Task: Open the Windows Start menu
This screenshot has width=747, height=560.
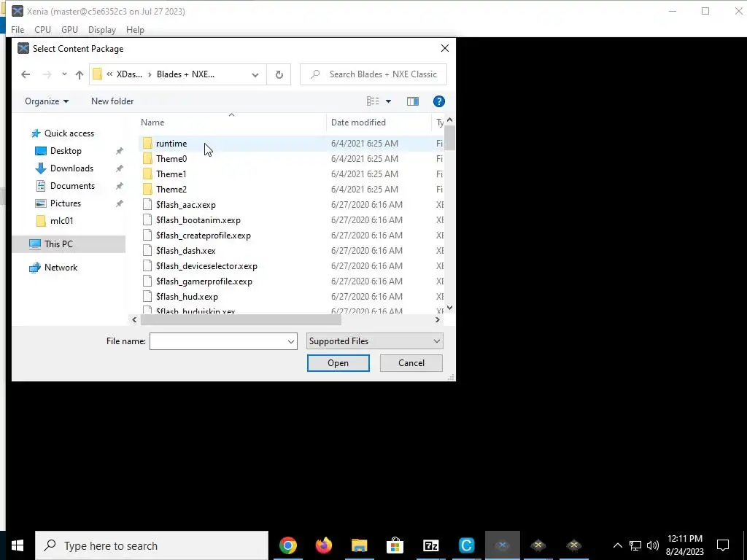Action: tap(18, 545)
